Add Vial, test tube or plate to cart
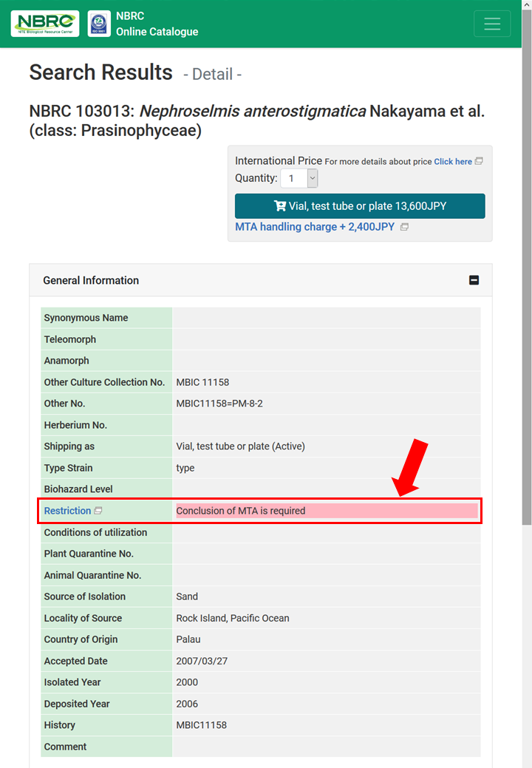The image size is (532, 768). [x=360, y=206]
